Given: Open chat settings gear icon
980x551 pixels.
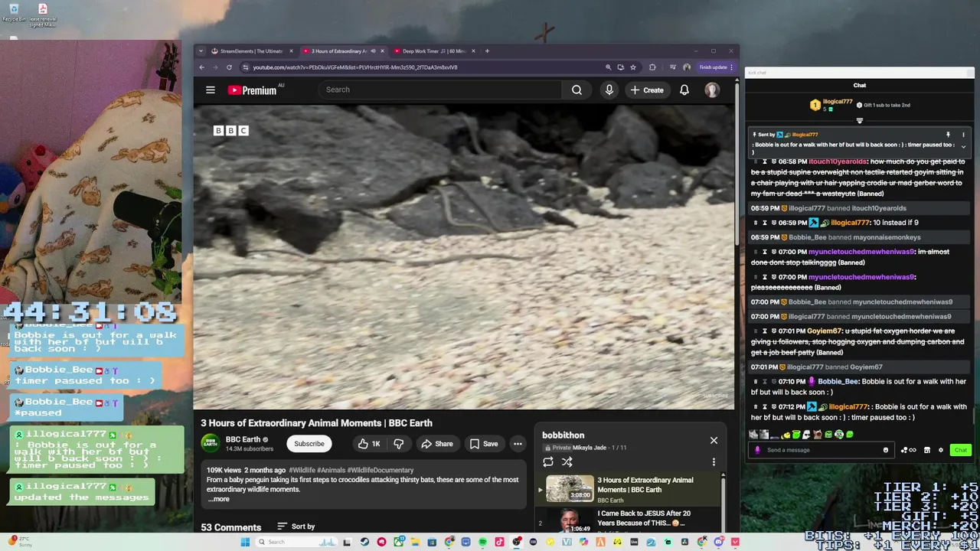Looking at the screenshot, I should [x=941, y=450].
